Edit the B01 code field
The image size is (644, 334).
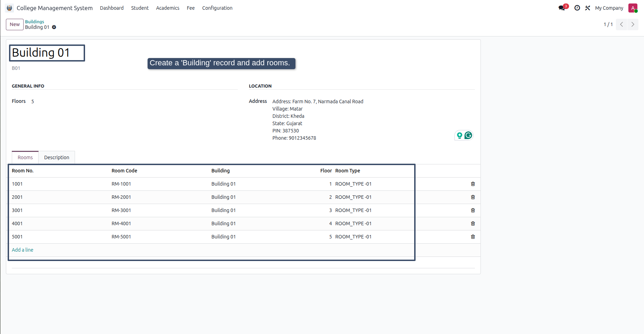16,68
